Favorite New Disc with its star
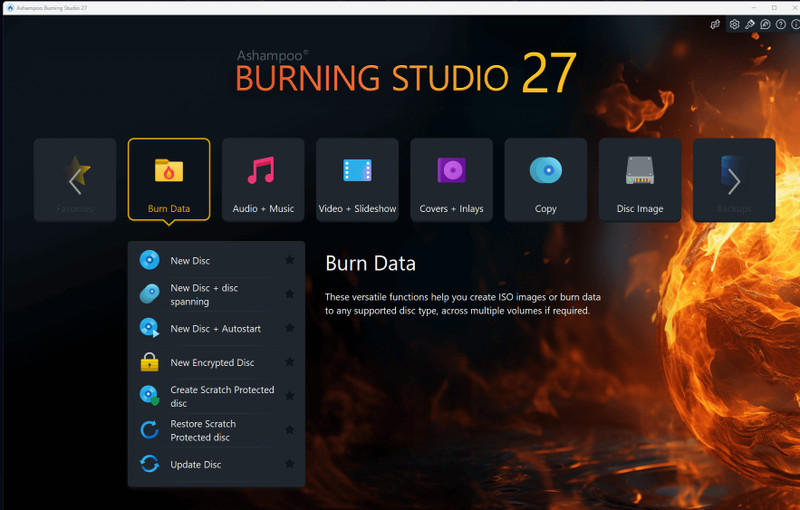This screenshot has height=510, width=800. pyautogui.click(x=290, y=260)
